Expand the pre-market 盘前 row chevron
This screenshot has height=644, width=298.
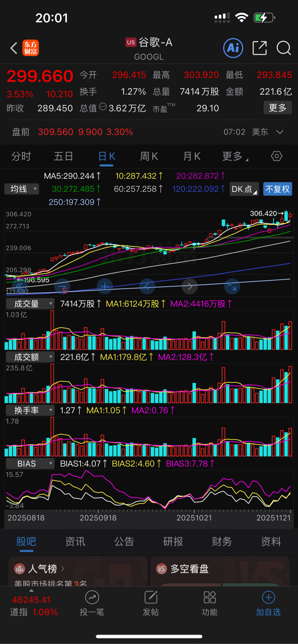click(x=280, y=132)
